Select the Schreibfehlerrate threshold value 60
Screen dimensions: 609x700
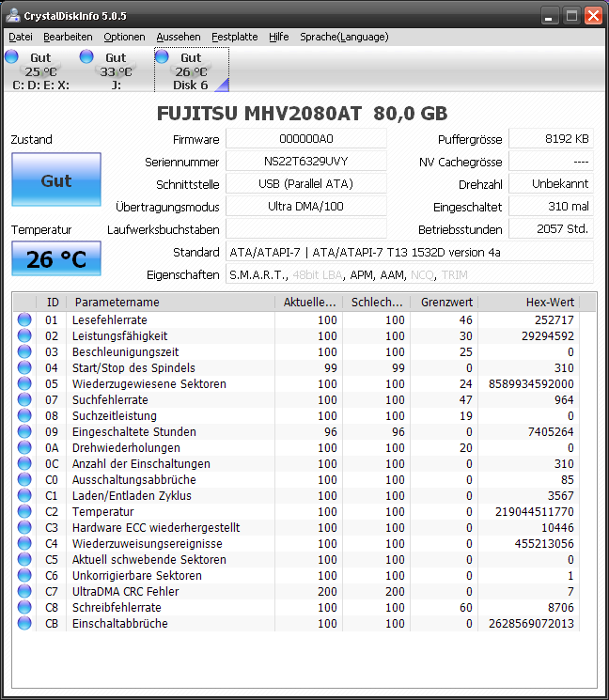(x=466, y=608)
